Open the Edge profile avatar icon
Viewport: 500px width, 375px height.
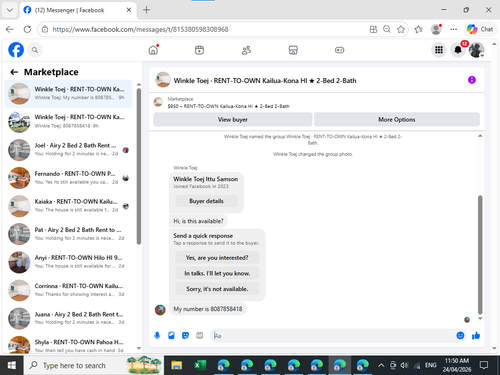(436, 29)
